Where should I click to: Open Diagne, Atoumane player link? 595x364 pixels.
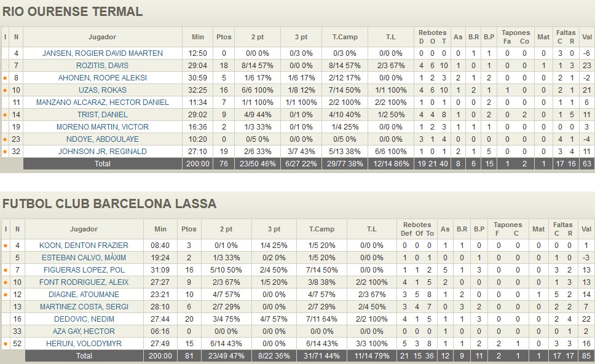[x=83, y=295]
